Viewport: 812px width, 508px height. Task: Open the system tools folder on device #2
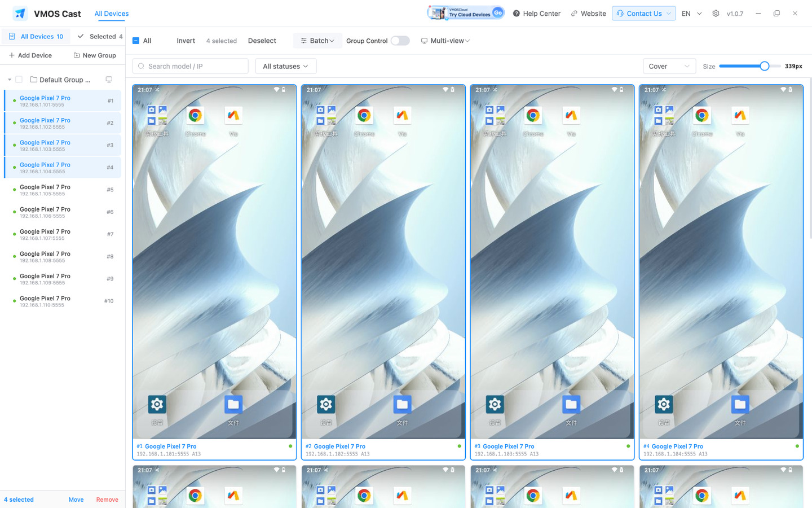click(x=326, y=116)
